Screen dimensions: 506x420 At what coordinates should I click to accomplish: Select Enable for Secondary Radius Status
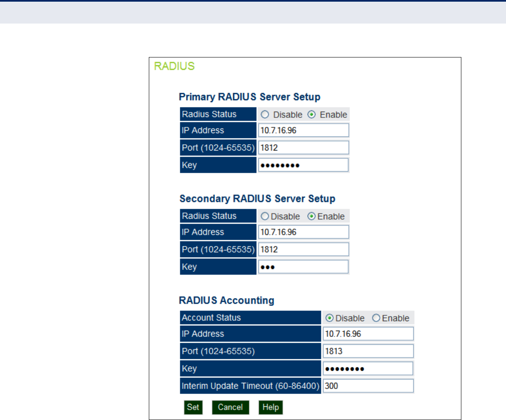pos(312,216)
